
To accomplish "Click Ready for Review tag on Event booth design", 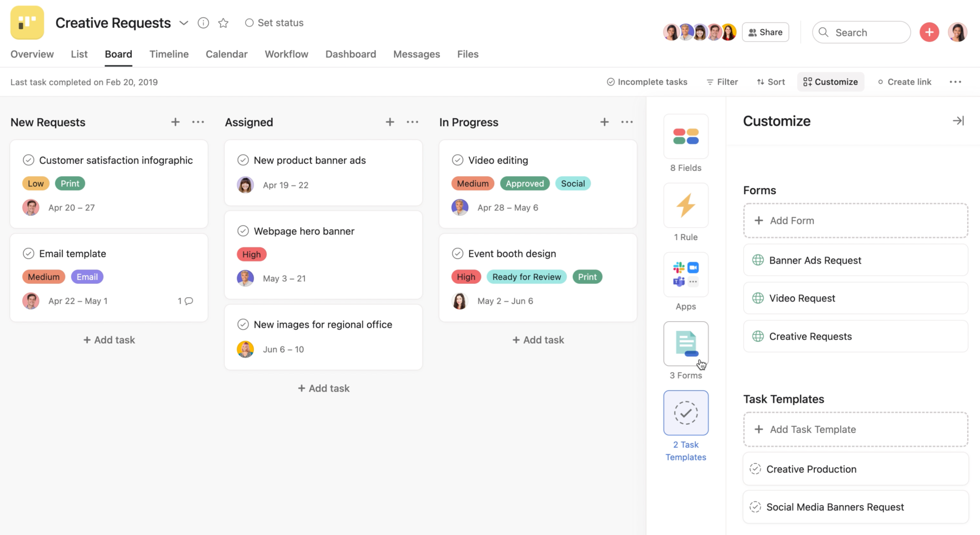I will (x=526, y=277).
